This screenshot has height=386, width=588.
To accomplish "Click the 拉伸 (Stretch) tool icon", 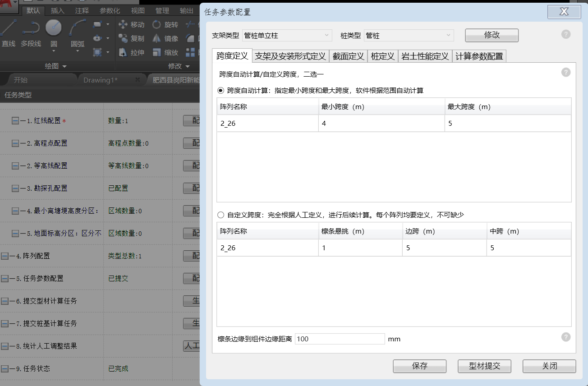I will tap(123, 52).
